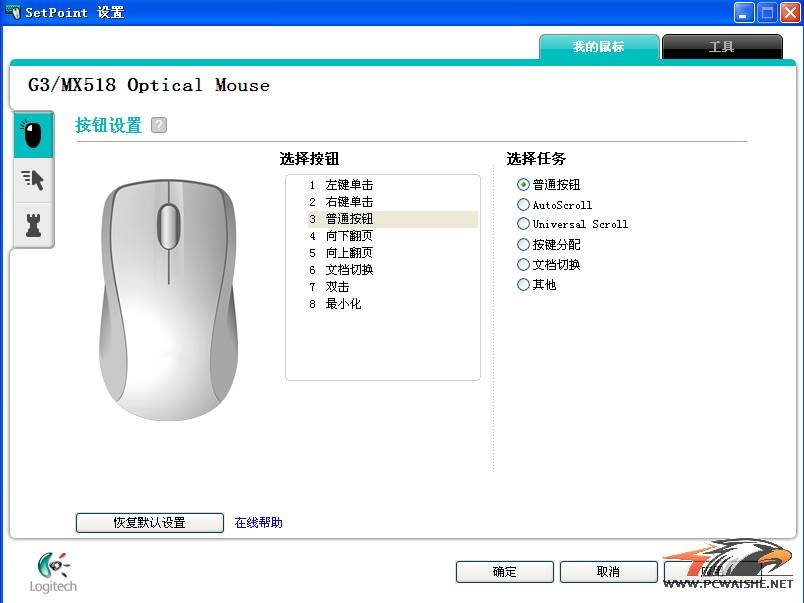
Task: Select button 3 普通按钮 in list
Action: [392, 219]
